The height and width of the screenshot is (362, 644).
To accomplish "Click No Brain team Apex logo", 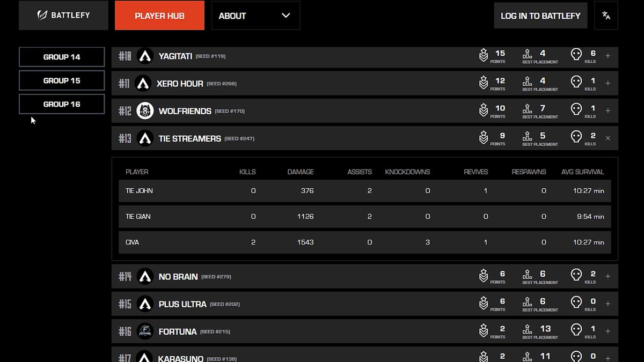I will [145, 276].
